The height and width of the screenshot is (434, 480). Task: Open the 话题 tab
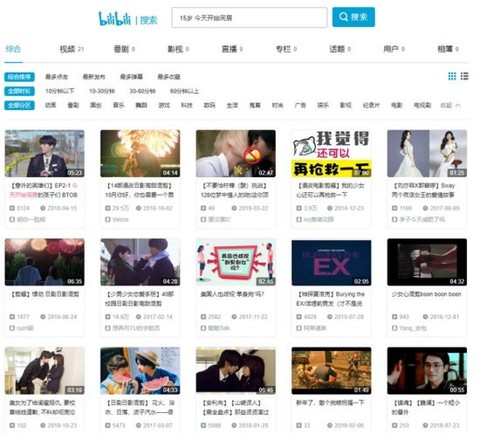340,49
